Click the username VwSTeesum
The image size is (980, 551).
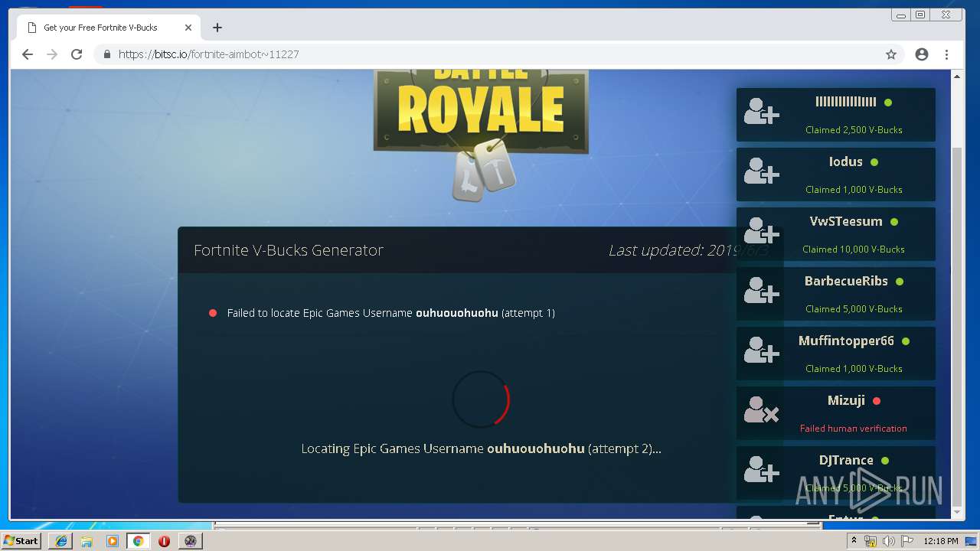(846, 221)
